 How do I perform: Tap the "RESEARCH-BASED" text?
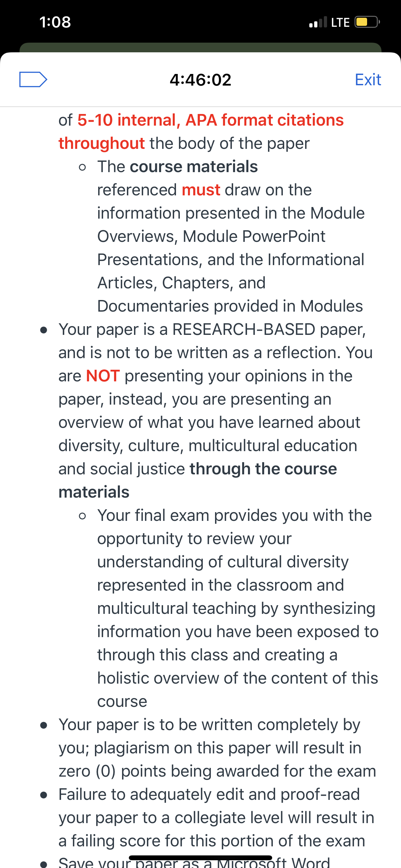(244, 329)
